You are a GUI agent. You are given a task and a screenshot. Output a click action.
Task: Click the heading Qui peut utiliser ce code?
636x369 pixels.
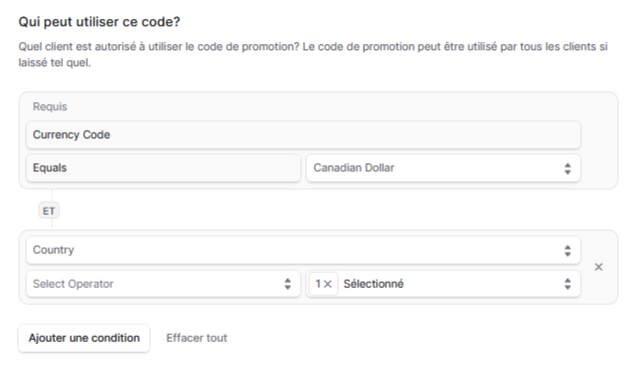[99, 22]
